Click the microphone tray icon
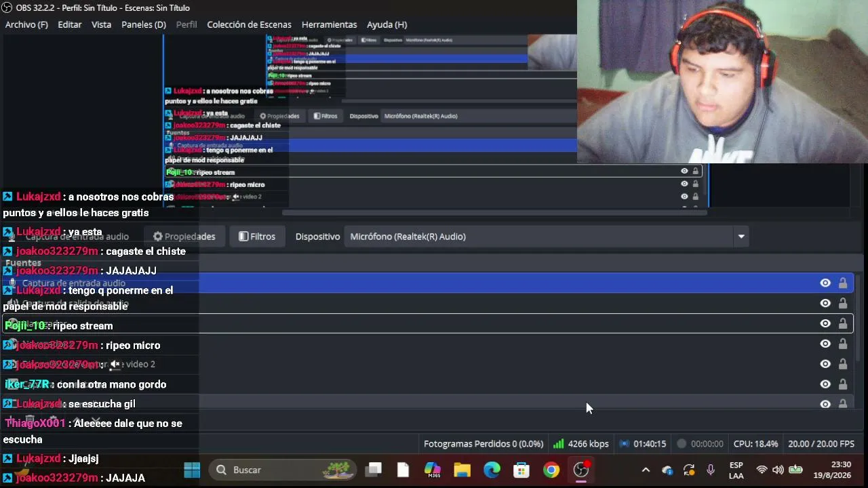 click(x=711, y=470)
